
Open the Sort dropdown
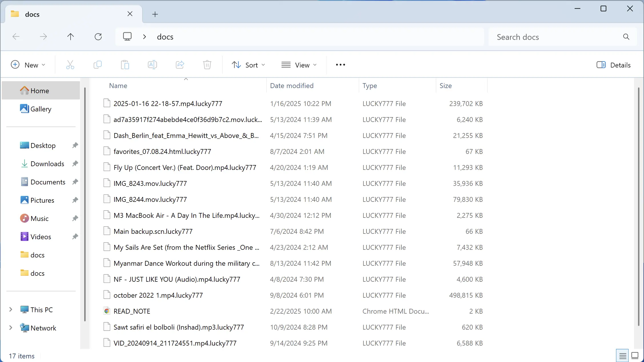pos(248,65)
